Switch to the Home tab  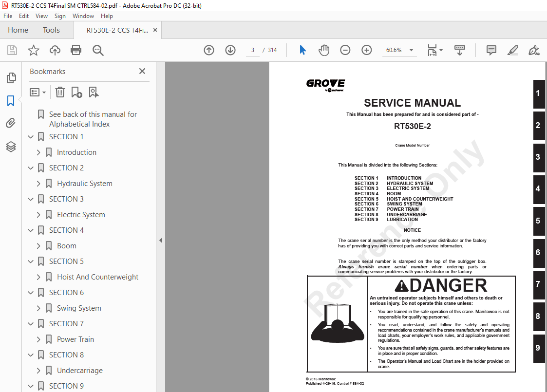click(18, 30)
